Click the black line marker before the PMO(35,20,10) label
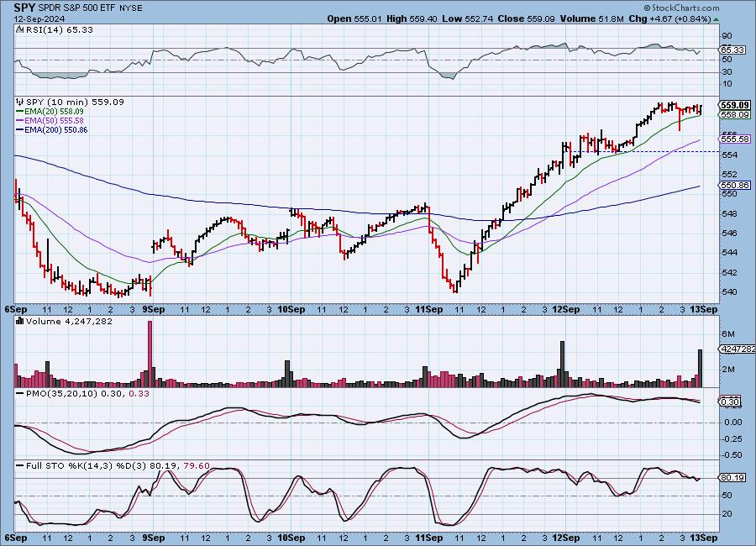The height and width of the screenshot is (546, 756). pyautogui.click(x=20, y=394)
